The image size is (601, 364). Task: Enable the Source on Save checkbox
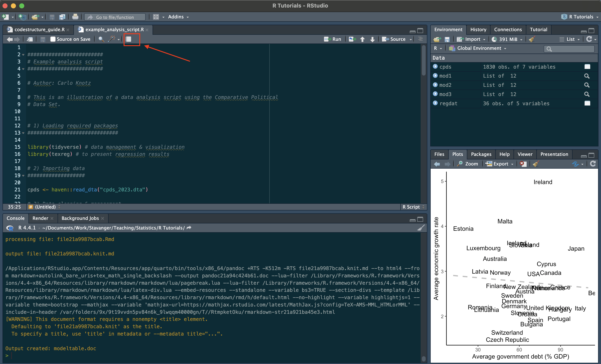(53, 39)
